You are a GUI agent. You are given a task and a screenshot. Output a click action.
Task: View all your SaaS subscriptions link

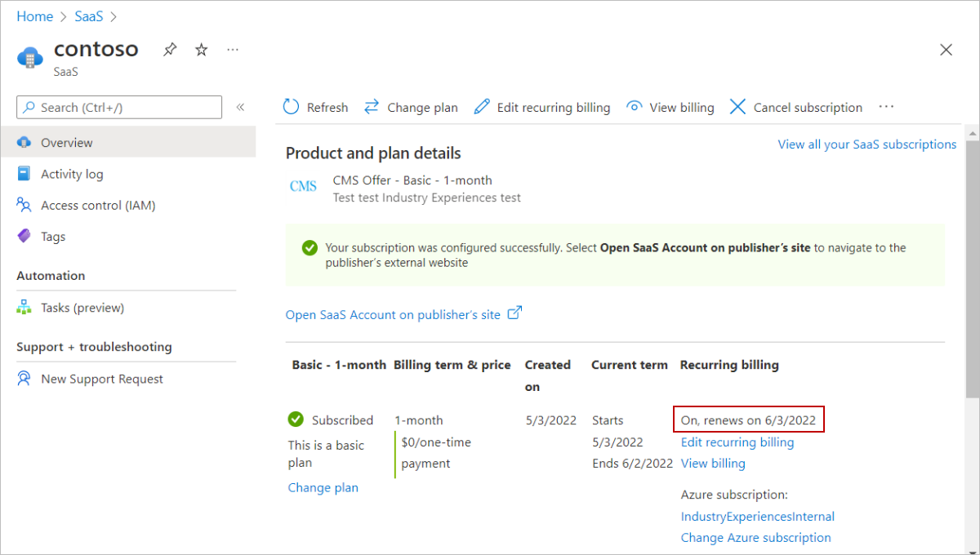pyautogui.click(x=866, y=144)
